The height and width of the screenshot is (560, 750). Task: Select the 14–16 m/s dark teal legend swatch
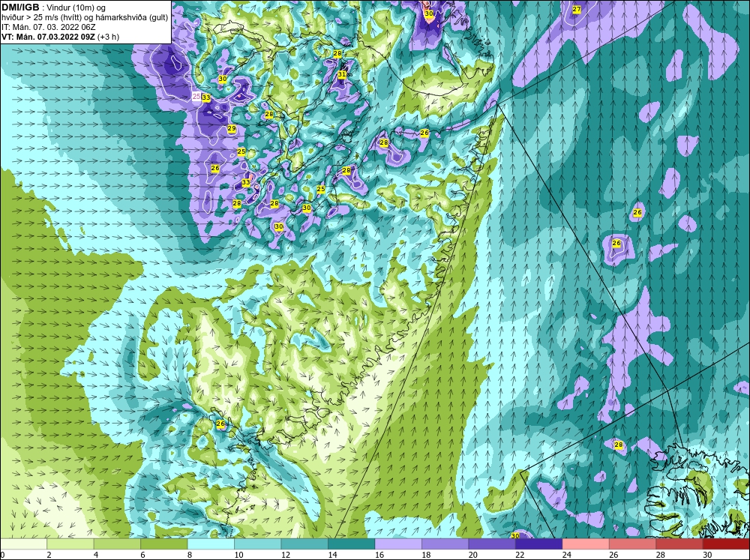(352, 544)
